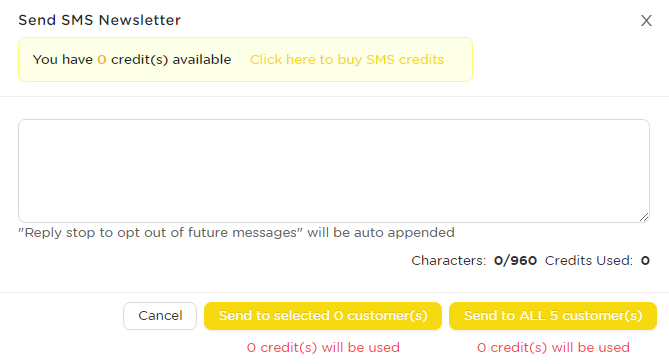The image size is (669, 364).
Task: Click the Characters label
Action: 448,260
